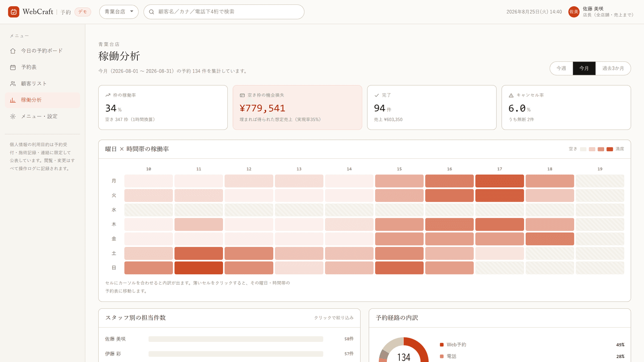Click the WebCraft logo icon

(13, 12)
